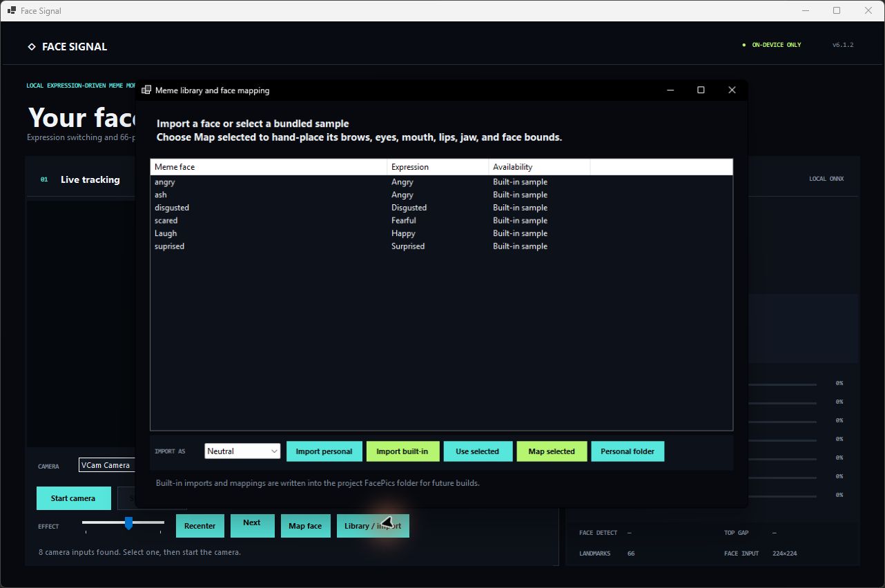Viewport: 885px width, 588px height.
Task: Click the "TOP GAP" label
Action: point(736,533)
